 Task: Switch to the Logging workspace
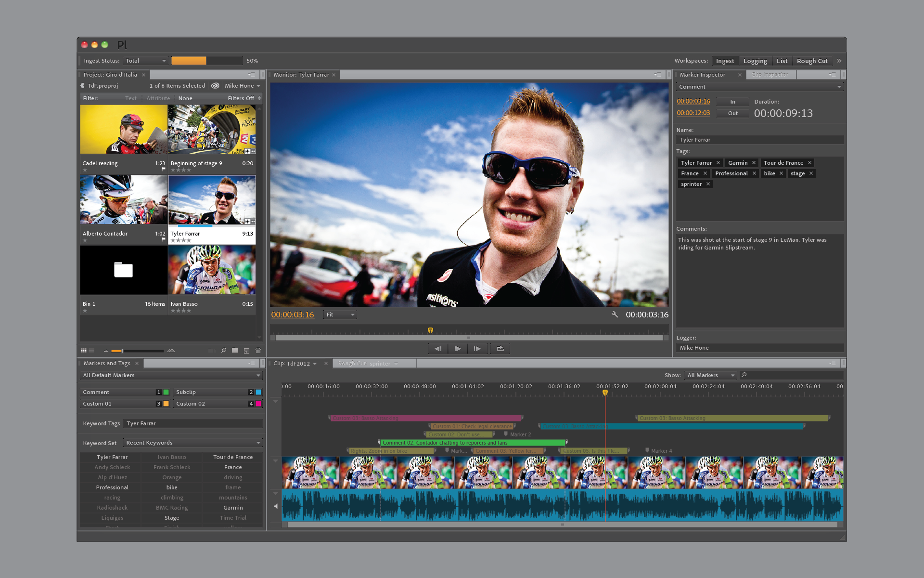755,61
